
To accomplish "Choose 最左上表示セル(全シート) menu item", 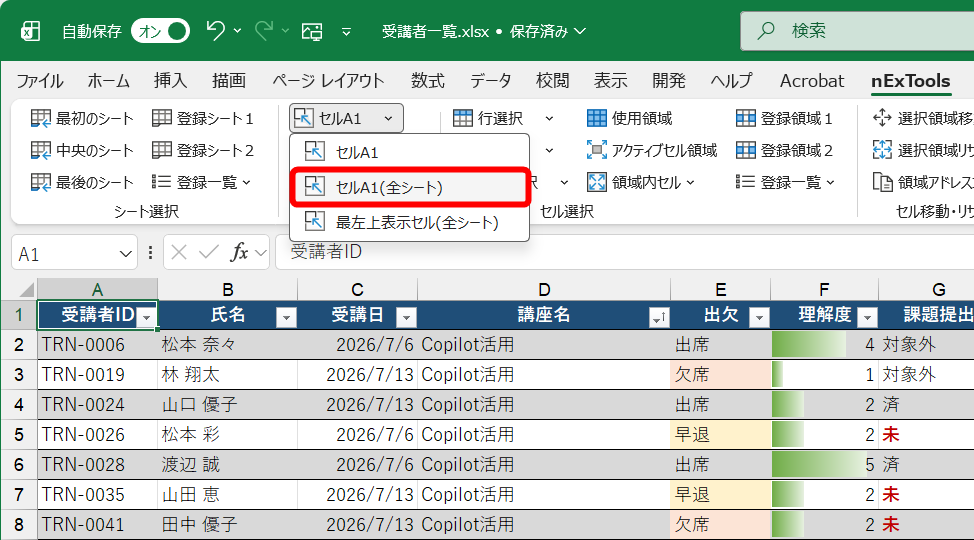I will pyautogui.click(x=409, y=222).
